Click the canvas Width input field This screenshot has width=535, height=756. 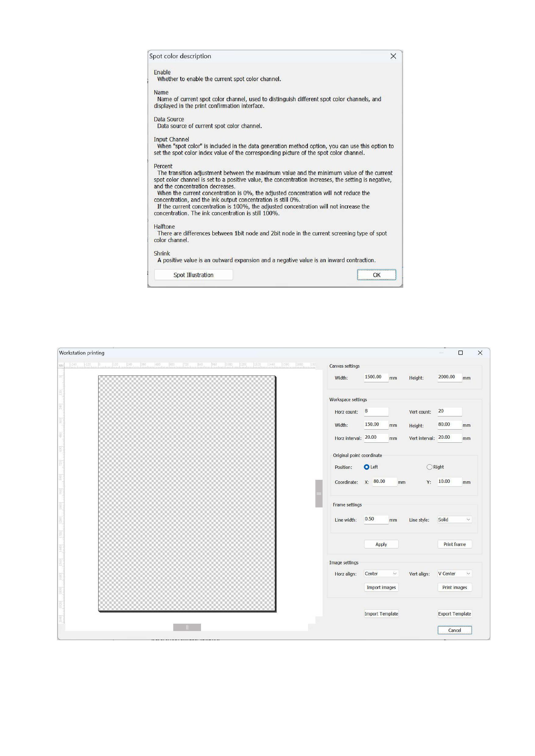point(375,377)
